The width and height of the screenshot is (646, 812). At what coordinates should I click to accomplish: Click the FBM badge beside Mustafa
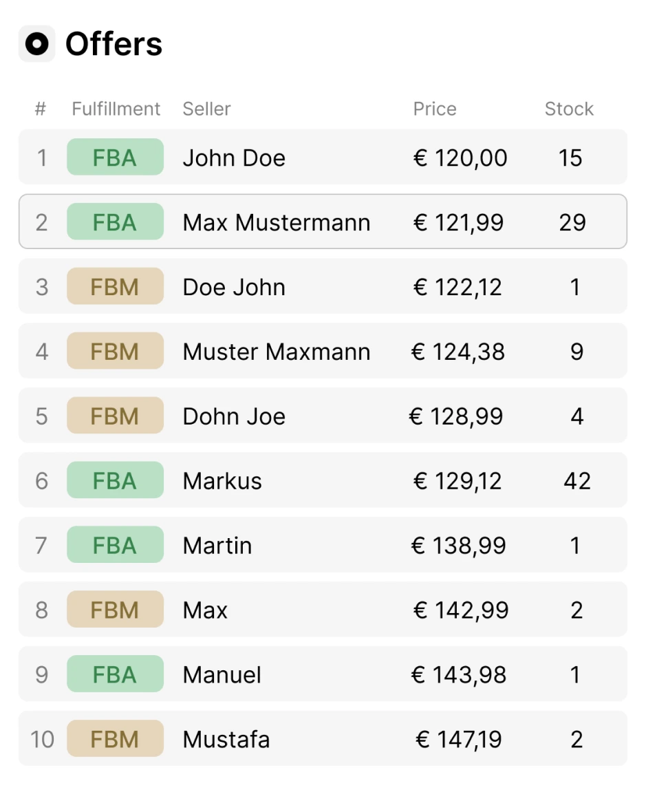[114, 738]
